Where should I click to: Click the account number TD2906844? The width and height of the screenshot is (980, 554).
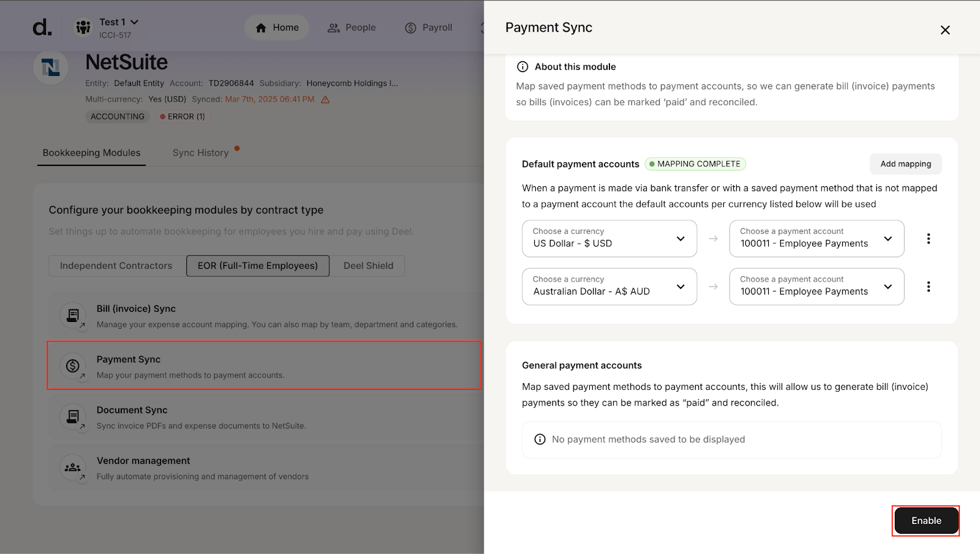click(231, 83)
